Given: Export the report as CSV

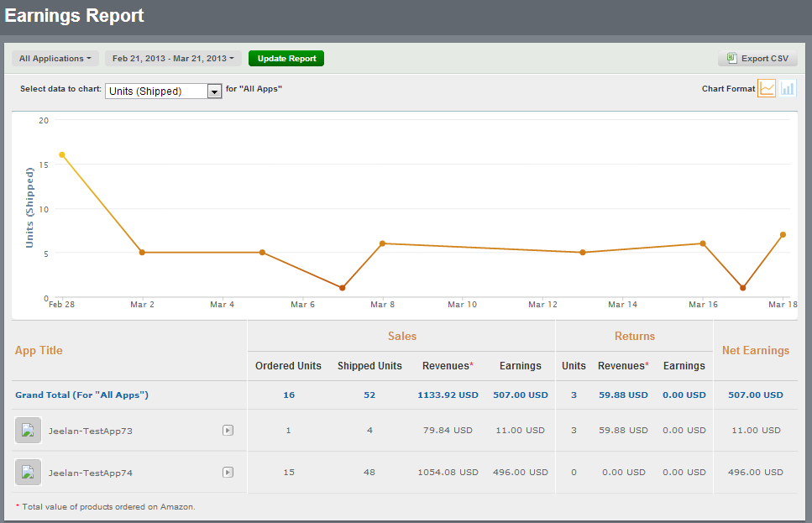Looking at the screenshot, I should click(x=757, y=59).
